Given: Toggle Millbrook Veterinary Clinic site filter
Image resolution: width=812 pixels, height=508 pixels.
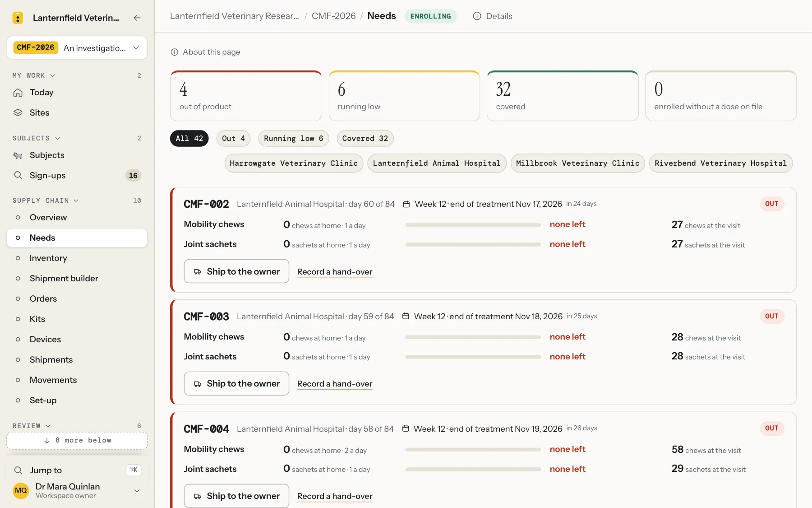Looking at the screenshot, I should (x=577, y=163).
